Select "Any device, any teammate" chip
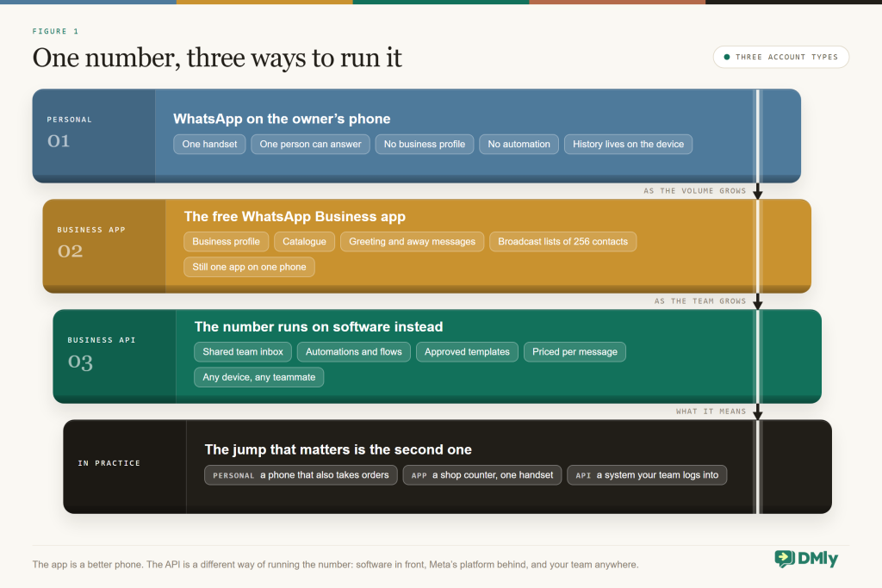 click(x=258, y=377)
